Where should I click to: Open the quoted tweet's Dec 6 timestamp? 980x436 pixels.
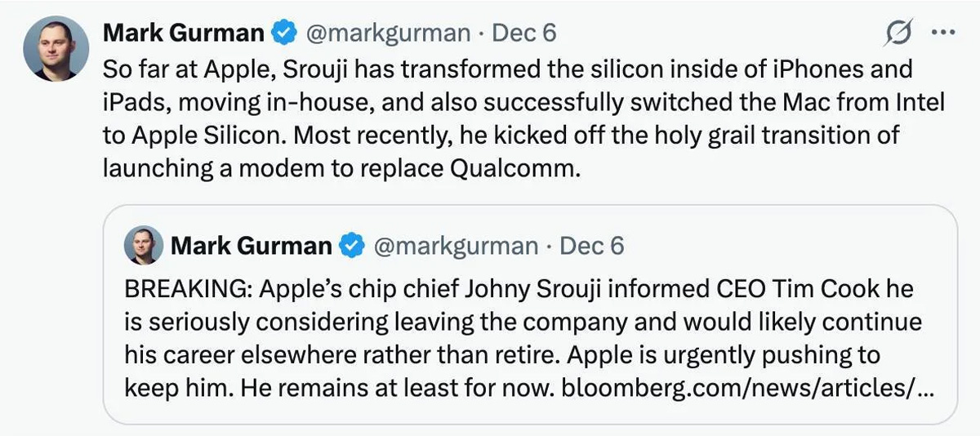click(x=597, y=245)
